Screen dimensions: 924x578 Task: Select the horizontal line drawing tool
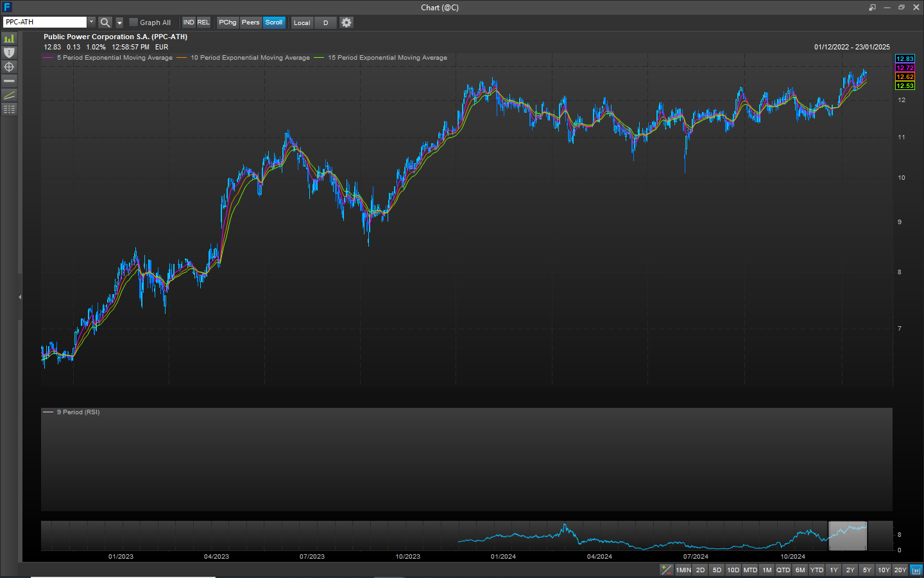click(9, 81)
